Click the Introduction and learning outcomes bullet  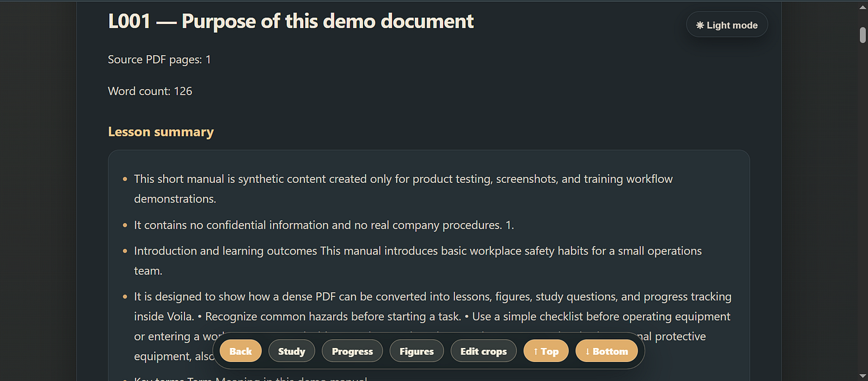coord(418,260)
